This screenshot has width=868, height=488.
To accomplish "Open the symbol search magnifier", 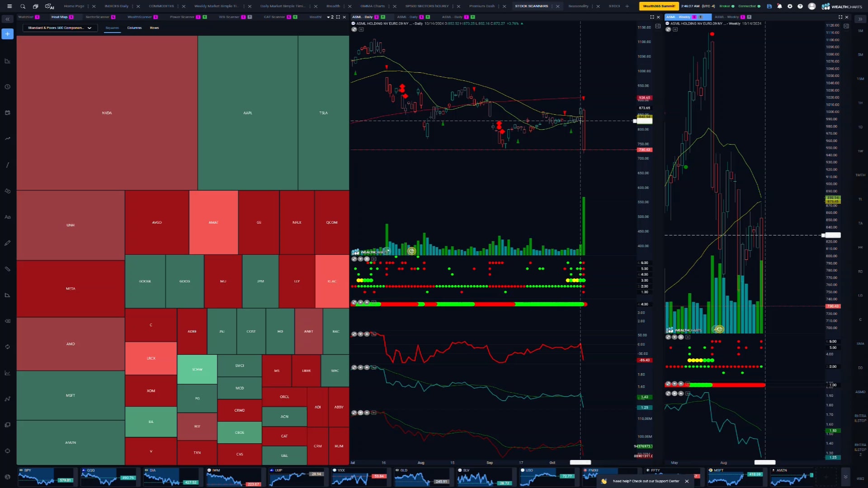I will coord(23,6).
